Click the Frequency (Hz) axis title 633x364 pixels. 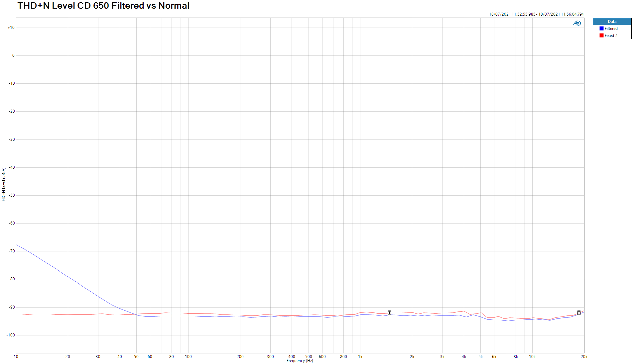(x=300, y=361)
